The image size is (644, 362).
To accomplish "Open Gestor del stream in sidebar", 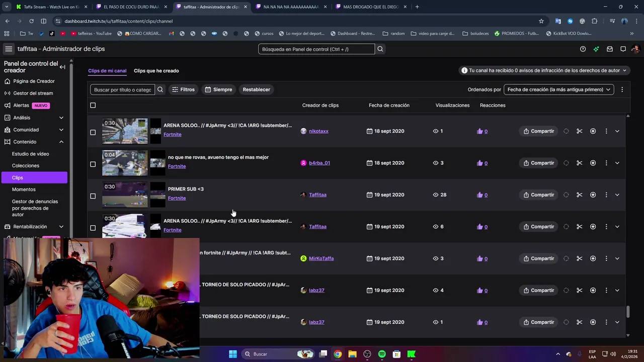I will coord(33,93).
